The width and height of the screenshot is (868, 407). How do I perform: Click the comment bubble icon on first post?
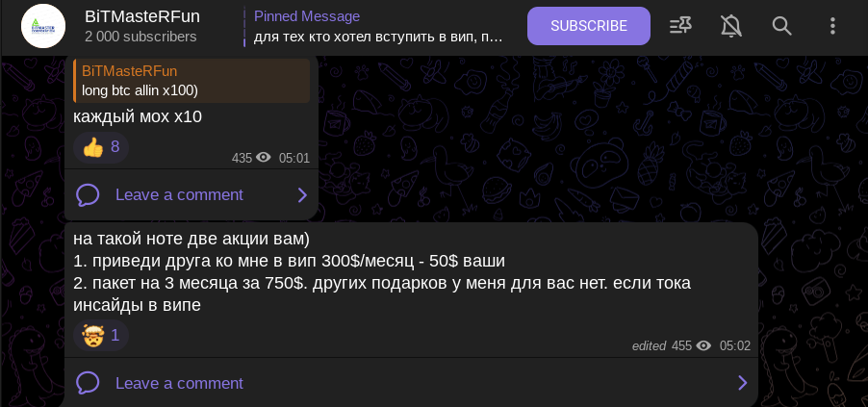click(88, 195)
